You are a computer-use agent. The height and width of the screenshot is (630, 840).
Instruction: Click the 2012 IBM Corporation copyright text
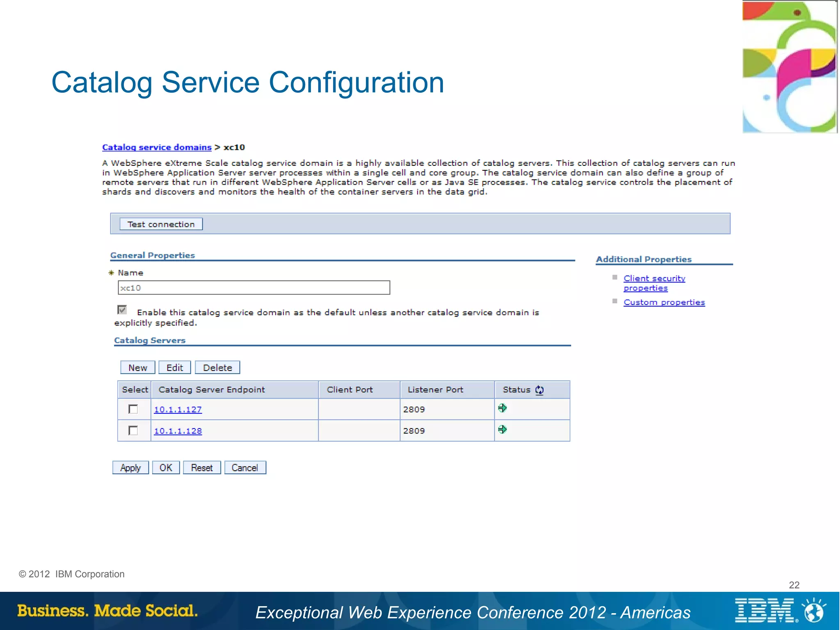(72, 574)
